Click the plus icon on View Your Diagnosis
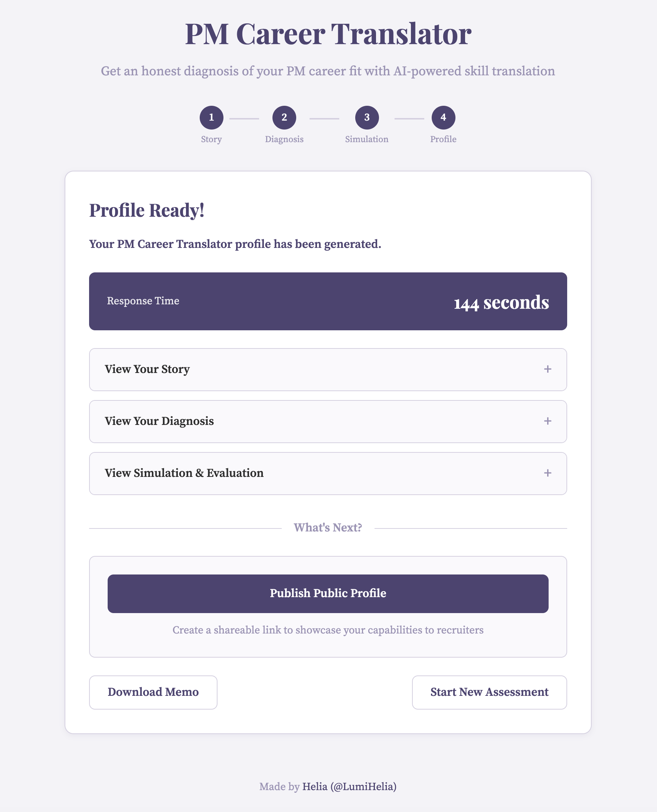 (x=547, y=421)
